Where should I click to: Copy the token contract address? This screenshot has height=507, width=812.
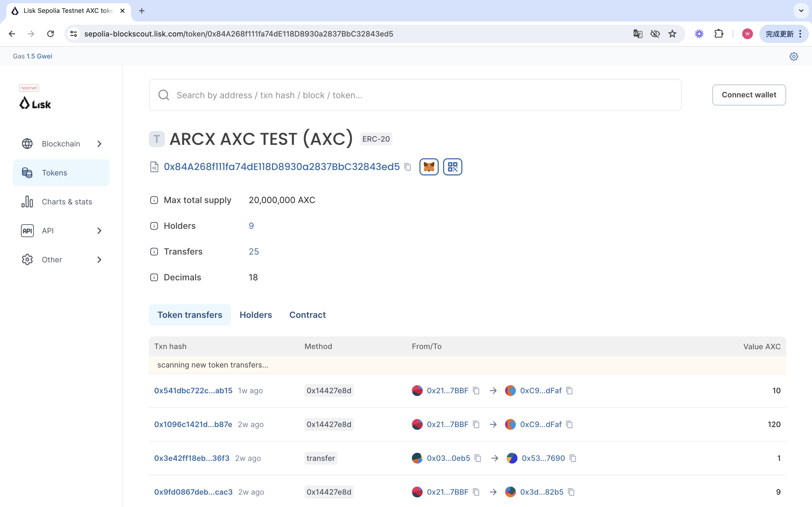[x=408, y=167]
